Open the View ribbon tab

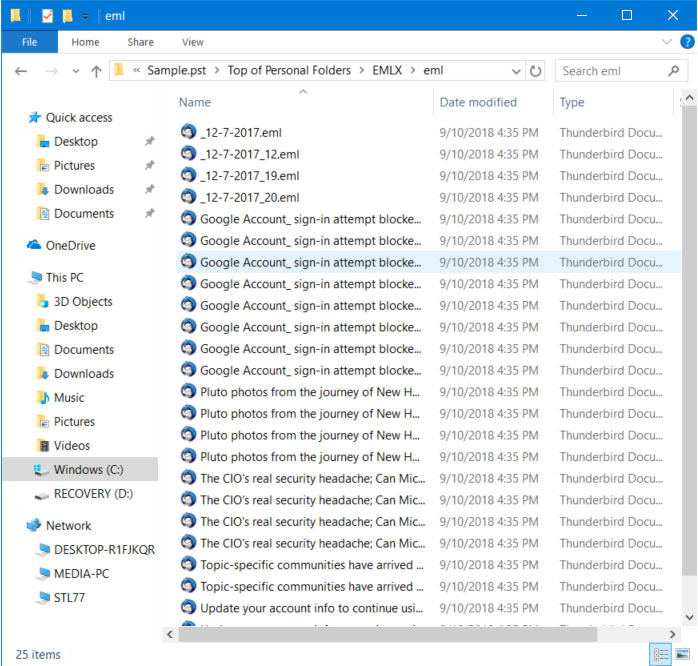tap(192, 42)
